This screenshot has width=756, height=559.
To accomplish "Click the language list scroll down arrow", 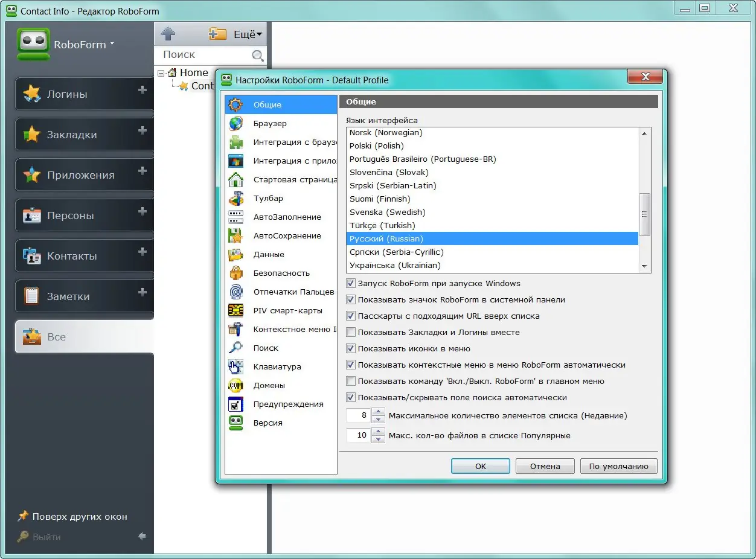I will tap(644, 267).
